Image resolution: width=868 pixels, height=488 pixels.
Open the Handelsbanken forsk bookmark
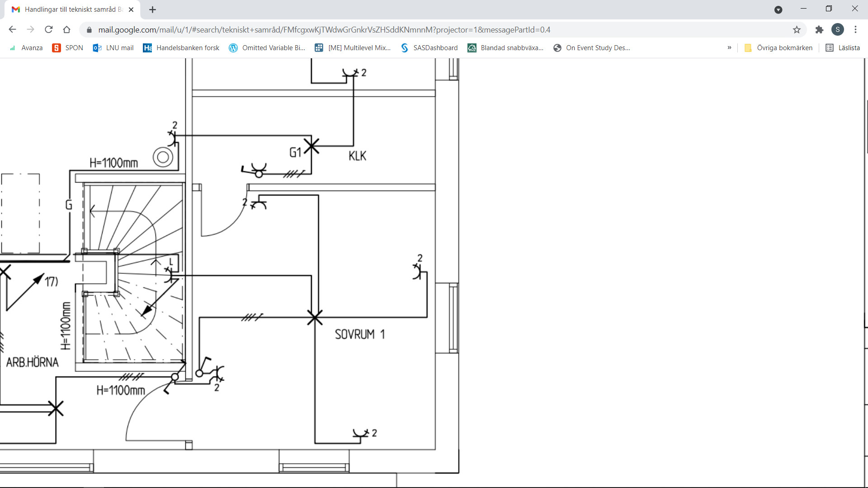181,48
